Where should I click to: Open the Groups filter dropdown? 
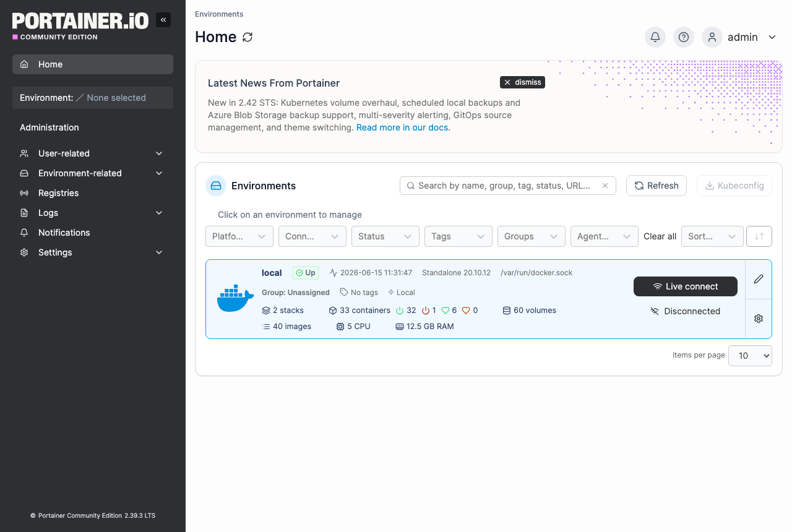[x=532, y=236]
